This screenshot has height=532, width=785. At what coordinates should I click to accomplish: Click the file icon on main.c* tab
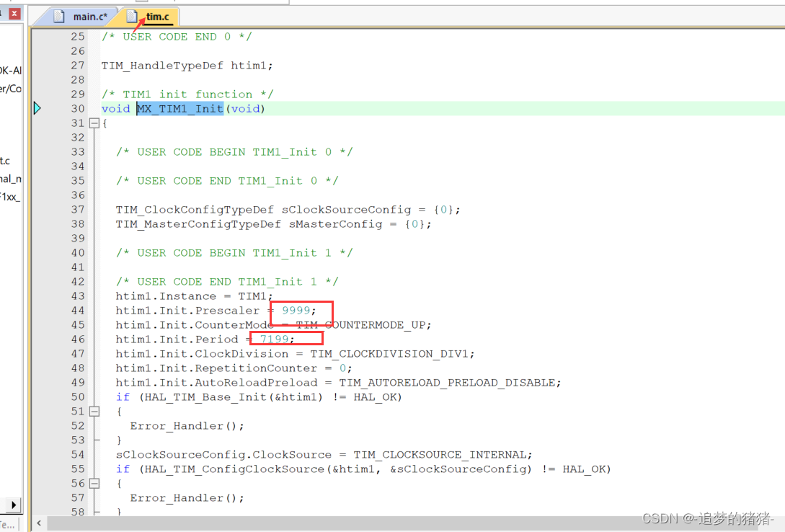pos(59,17)
